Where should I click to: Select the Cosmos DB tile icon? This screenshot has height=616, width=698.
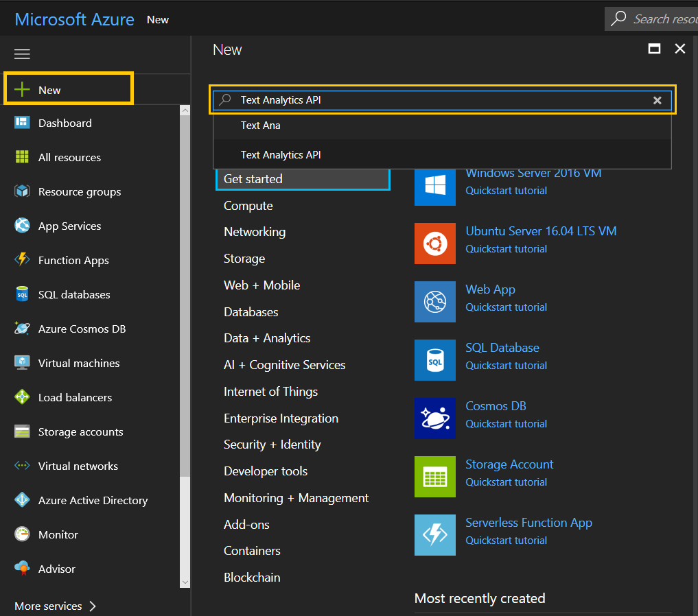435,418
